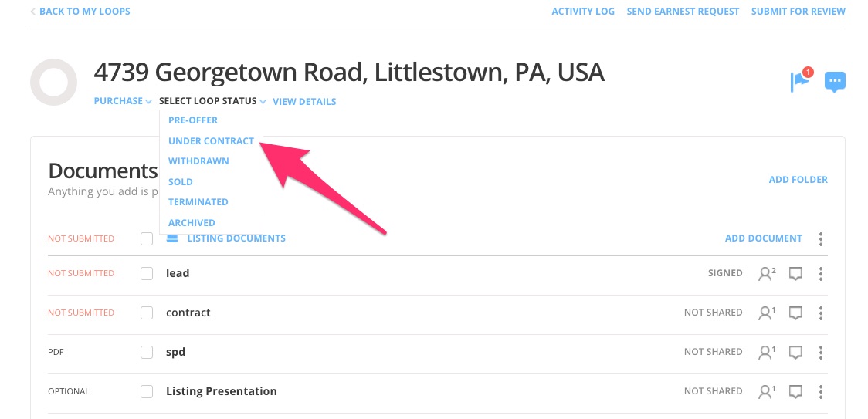Click the circular loop progress ring
868x419 pixels.
coord(53,82)
